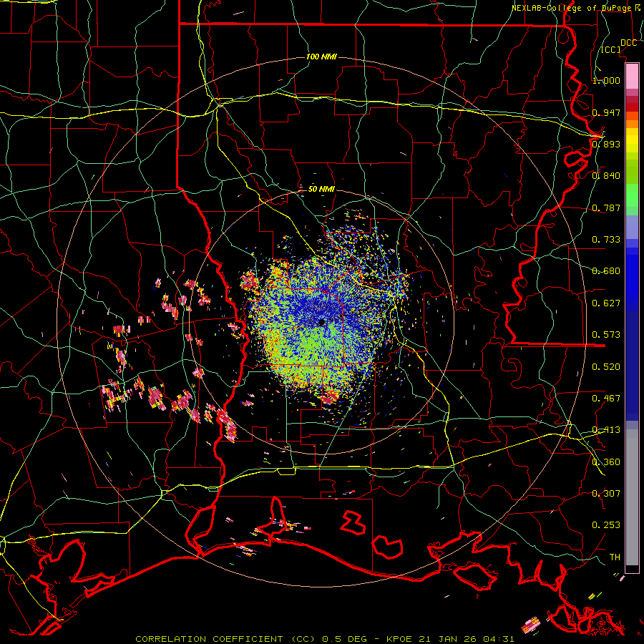
Task: Pick the red segment of the color bar
Action: tap(632, 107)
